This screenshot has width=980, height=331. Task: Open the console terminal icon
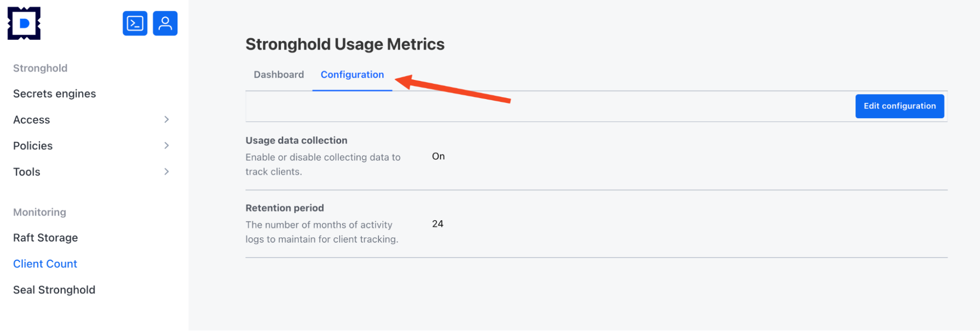135,24
